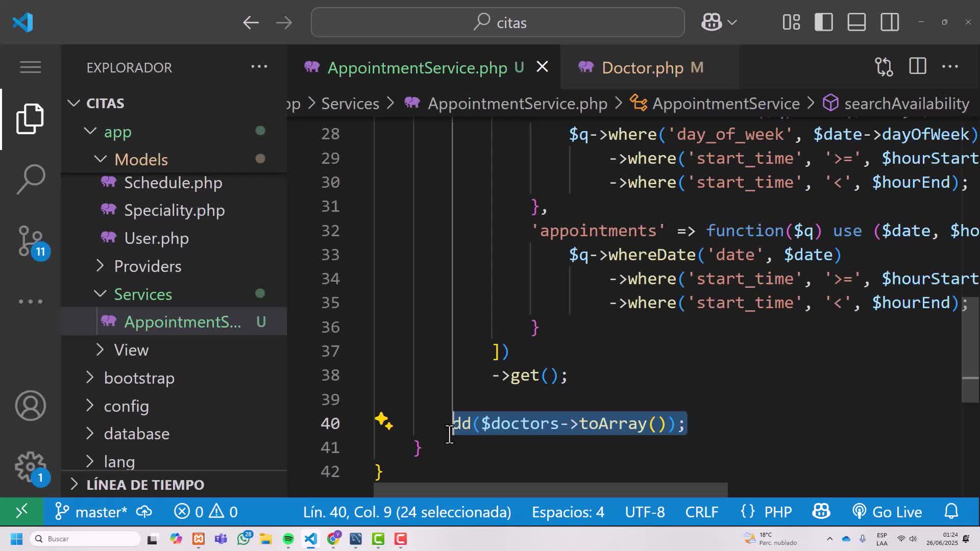The image size is (980, 551).
Task: Open Copilot status icon in status bar
Action: point(821,512)
